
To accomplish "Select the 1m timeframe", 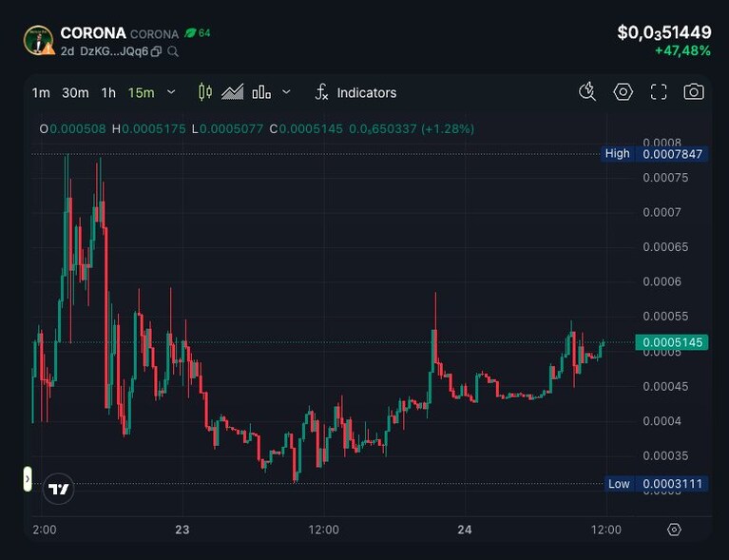I will [x=41, y=93].
